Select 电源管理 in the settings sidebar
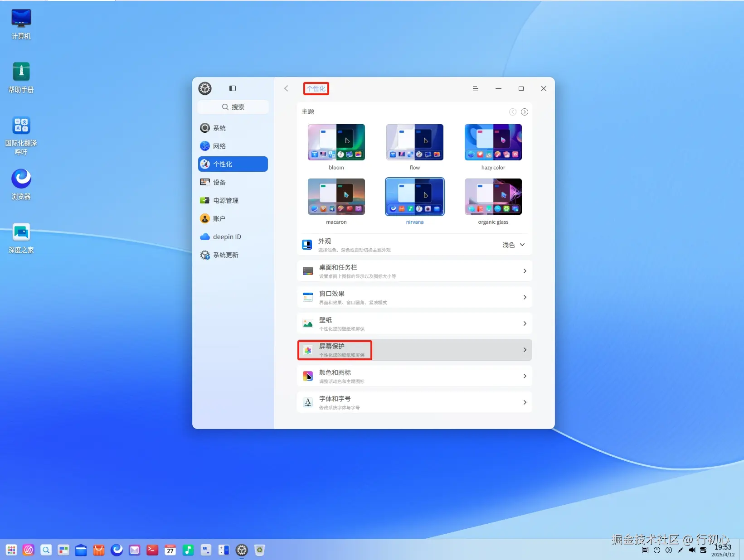Image resolution: width=744 pixels, height=560 pixels. (x=233, y=200)
